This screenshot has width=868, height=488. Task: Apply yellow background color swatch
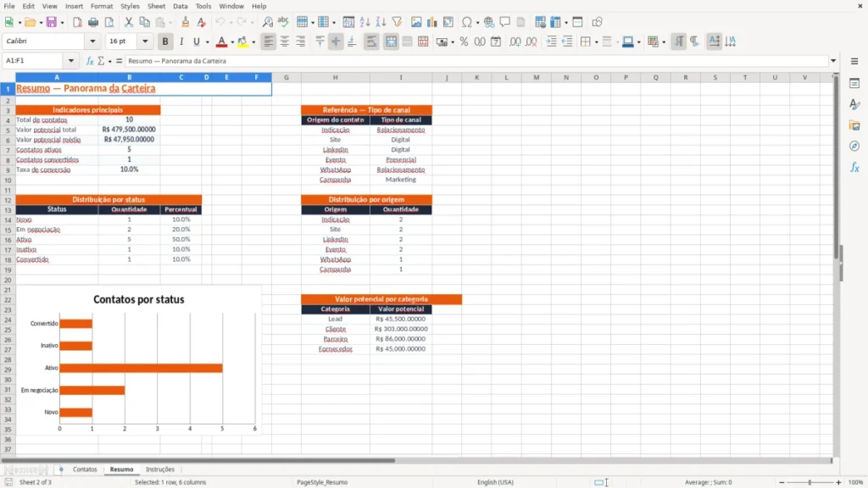click(242, 42)
